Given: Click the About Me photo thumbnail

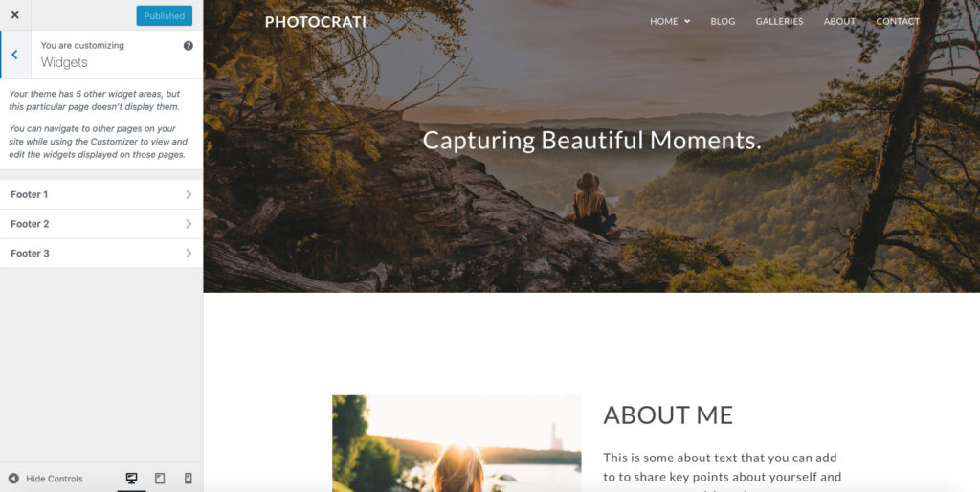Looking at the screenshot, I should [457, 443].
